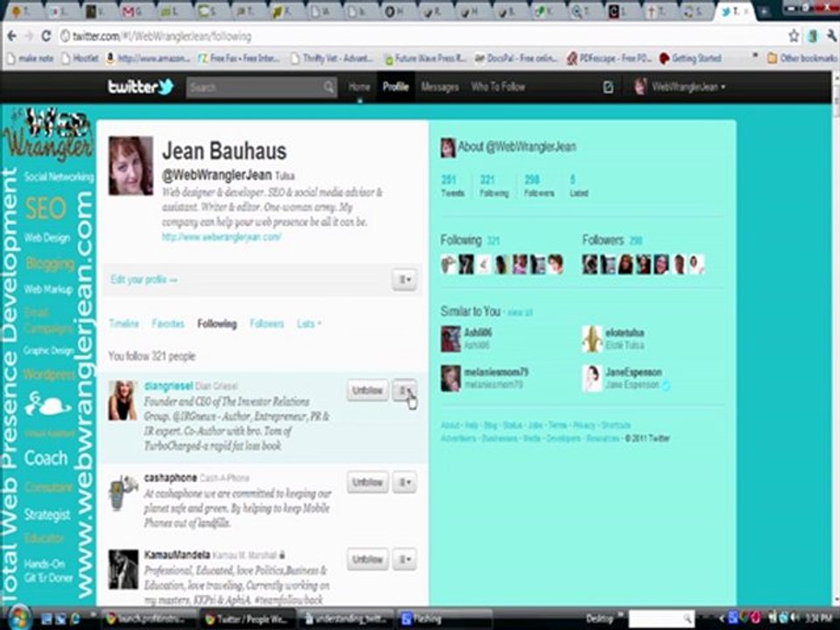This screenshot has width=840, height=630.
Task: Open JaneEspenson username link
Action: 633,372
